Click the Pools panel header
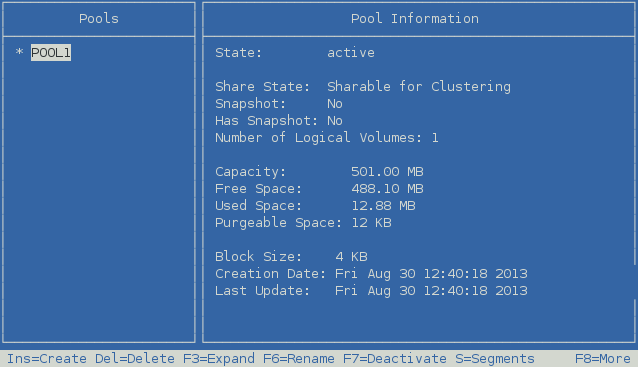Screen dimensions: 638x367 coord(99,19)
